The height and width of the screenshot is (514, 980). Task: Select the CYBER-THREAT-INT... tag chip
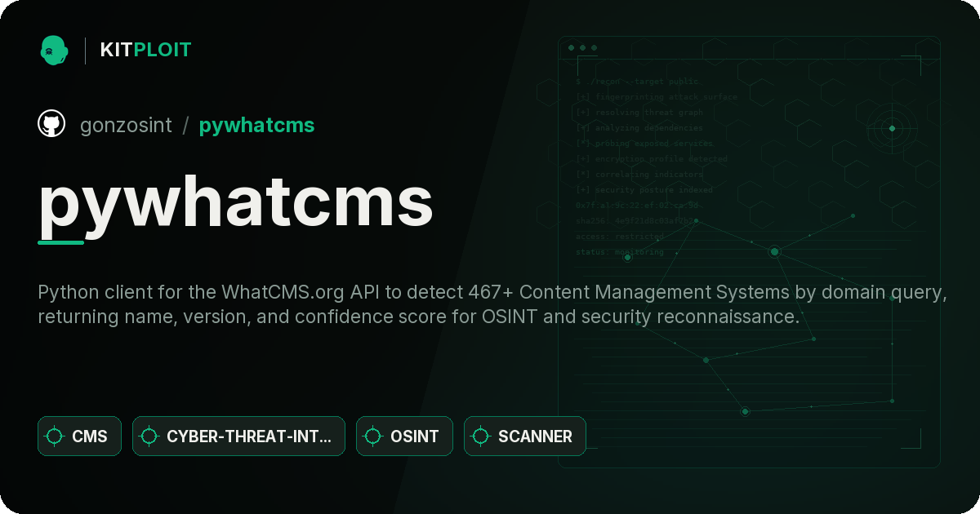238,436
